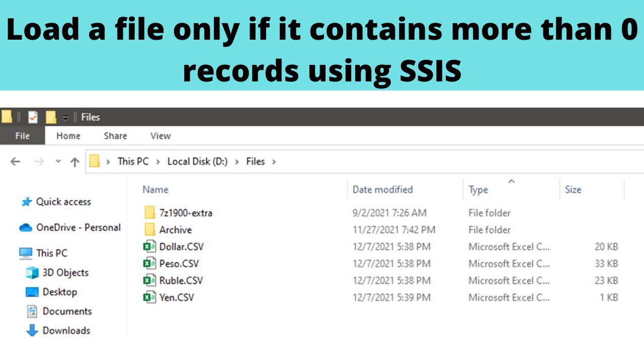
Task: Click the new folder icon in title bar
Action: [x=51, y=117]
